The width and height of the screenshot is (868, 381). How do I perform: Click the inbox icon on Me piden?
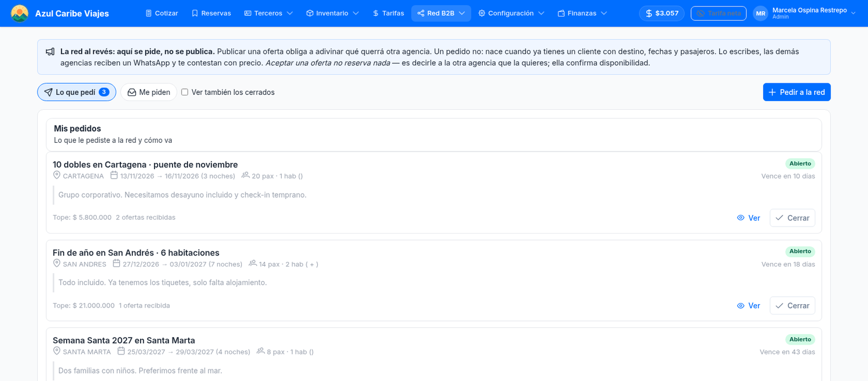pyautogui.click(x=132, y=92)
